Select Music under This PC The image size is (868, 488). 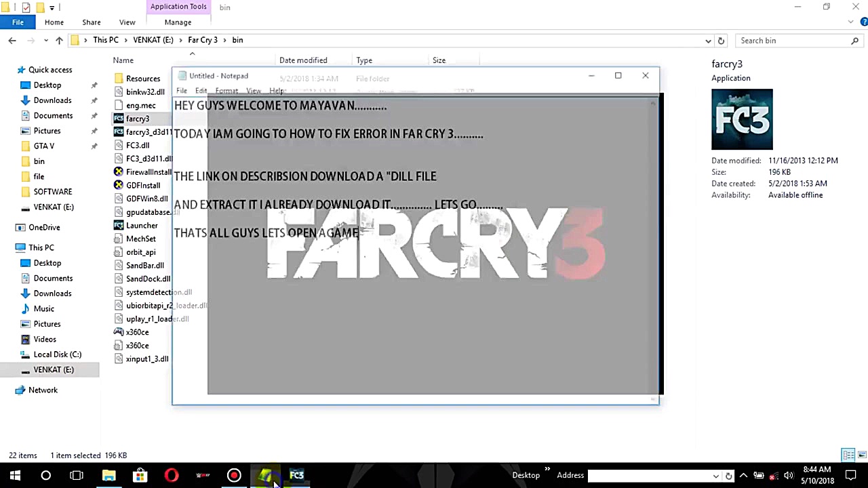pos(44,308)
